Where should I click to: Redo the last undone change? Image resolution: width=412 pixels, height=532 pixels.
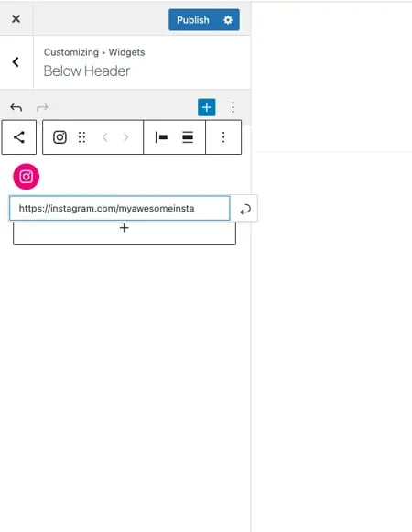point(42,107)
